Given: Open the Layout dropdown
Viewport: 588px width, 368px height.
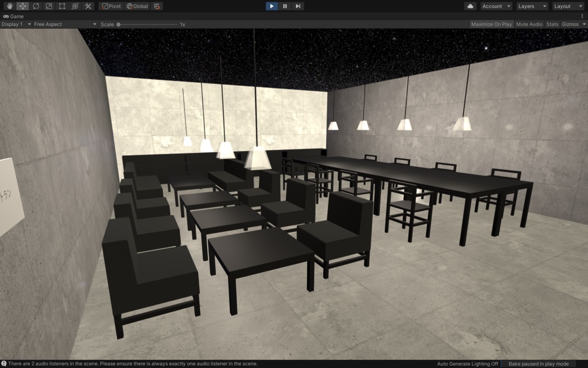Looking at the screenshot, I should tap(568, 6).
